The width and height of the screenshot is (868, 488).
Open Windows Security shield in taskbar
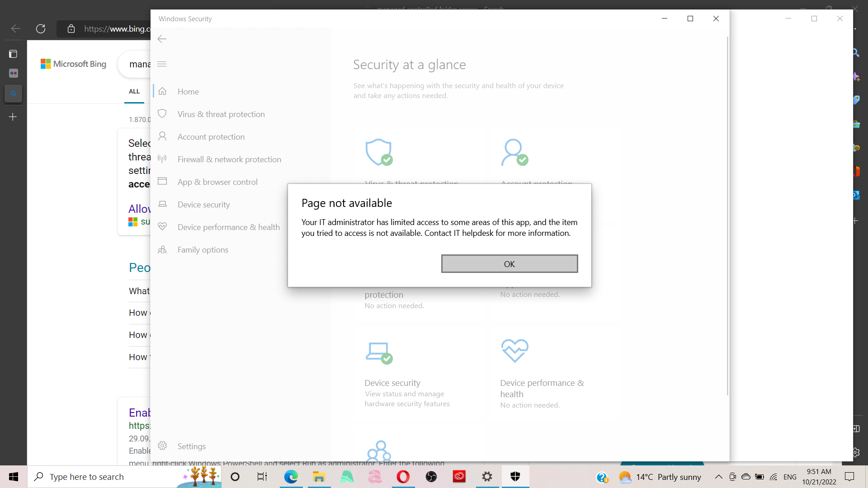click(x=515, y=476)
